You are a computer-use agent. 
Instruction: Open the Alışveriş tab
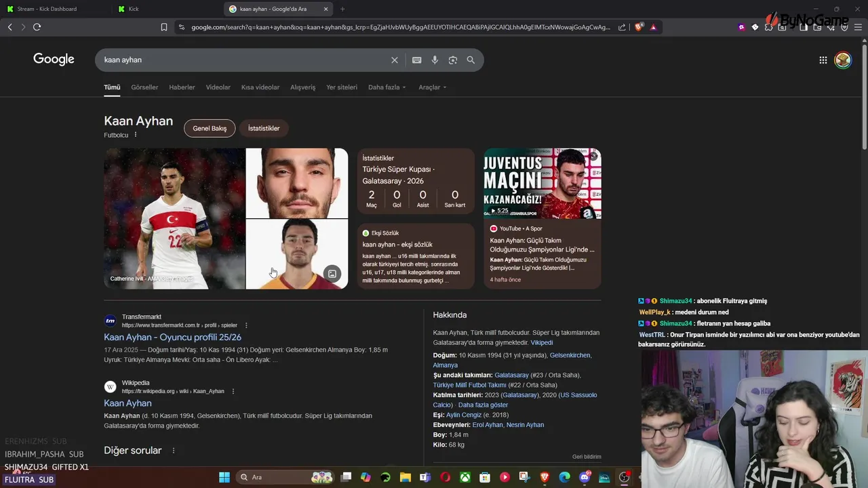(303, 87)
